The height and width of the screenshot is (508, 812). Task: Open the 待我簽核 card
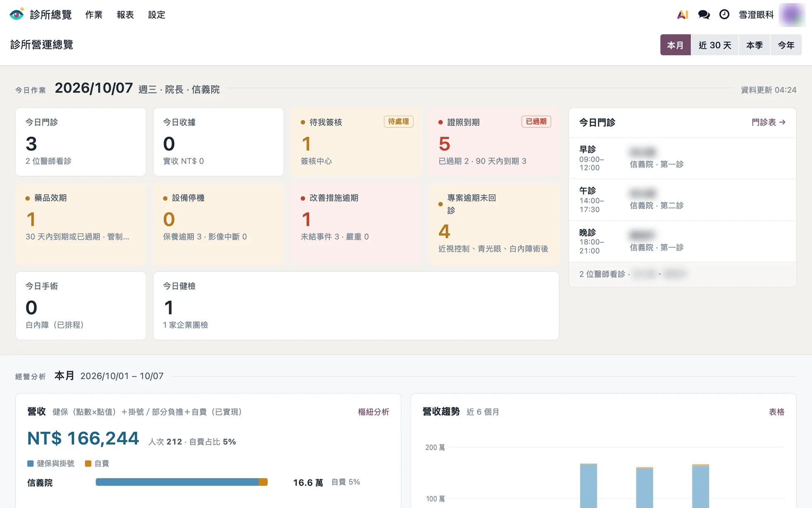(356, 142)
